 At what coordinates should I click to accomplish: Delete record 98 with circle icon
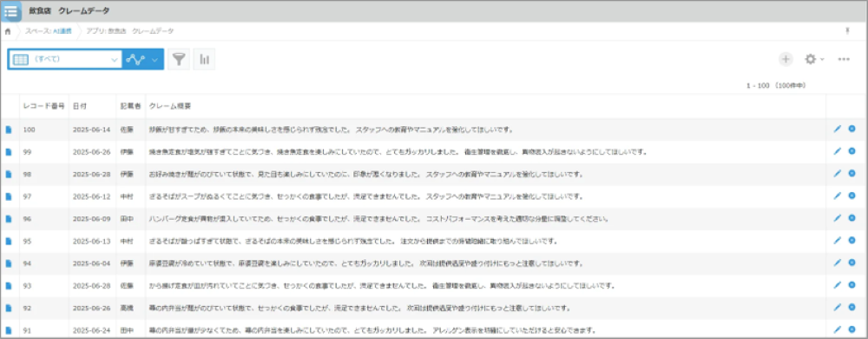click(852, 173)
